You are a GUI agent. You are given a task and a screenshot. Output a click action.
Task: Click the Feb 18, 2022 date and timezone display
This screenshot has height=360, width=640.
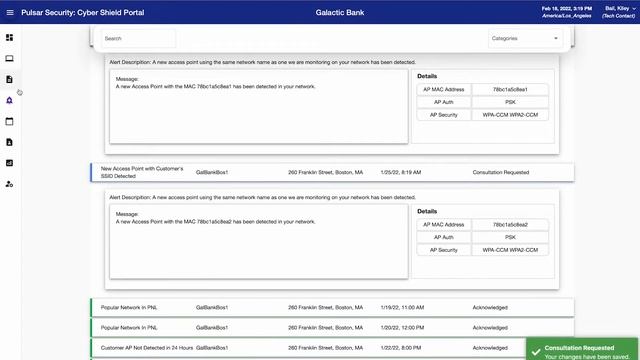tap(567, 12)
